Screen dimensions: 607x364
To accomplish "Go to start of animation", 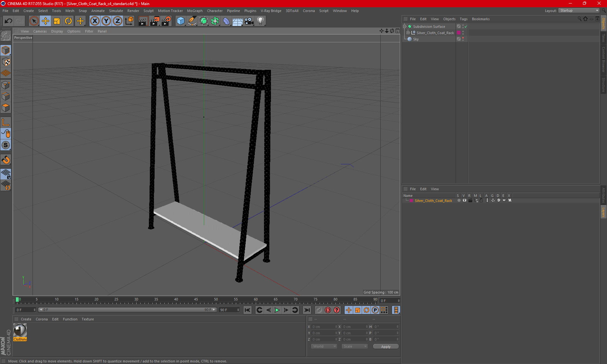I will tap(248, 310).
